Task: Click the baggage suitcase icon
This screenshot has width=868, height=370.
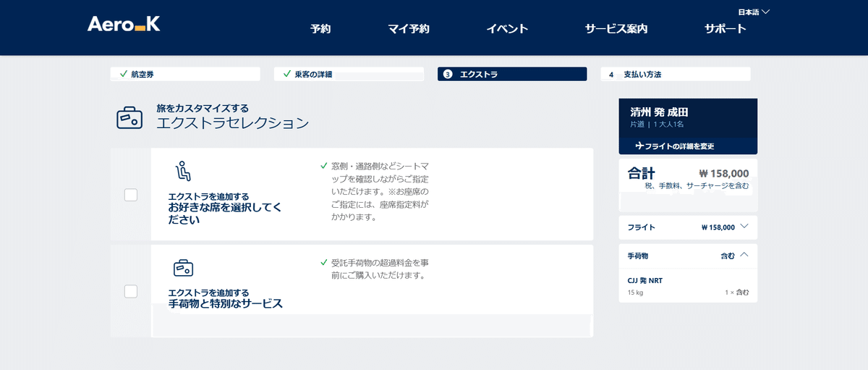Action: point(184,268)
